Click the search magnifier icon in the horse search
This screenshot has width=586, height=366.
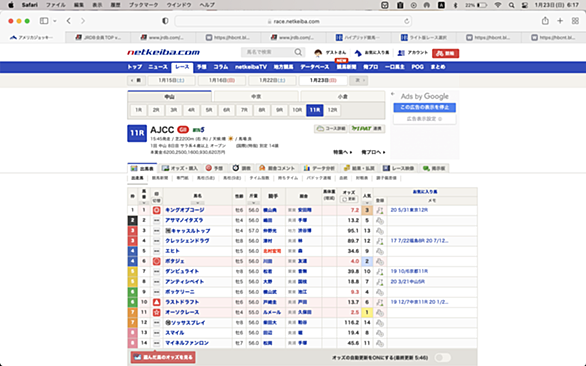point(298,52)
